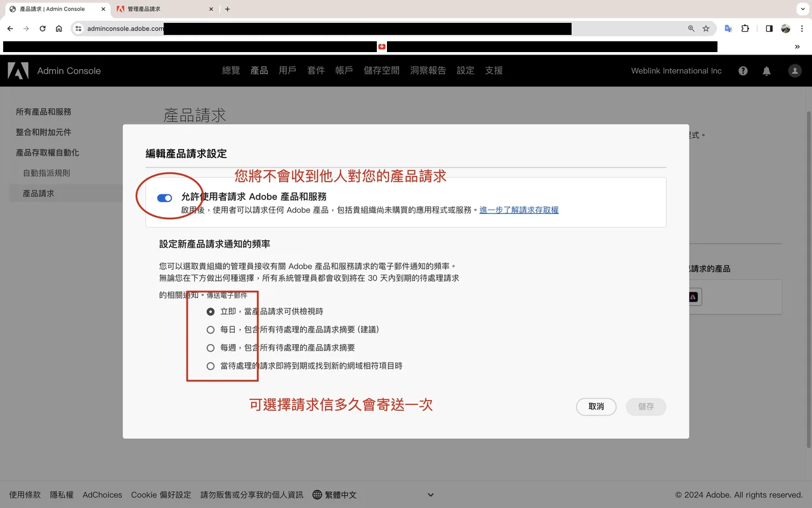Select the 立即 notification radio option

pyautogui.click(x=211, y=312)
